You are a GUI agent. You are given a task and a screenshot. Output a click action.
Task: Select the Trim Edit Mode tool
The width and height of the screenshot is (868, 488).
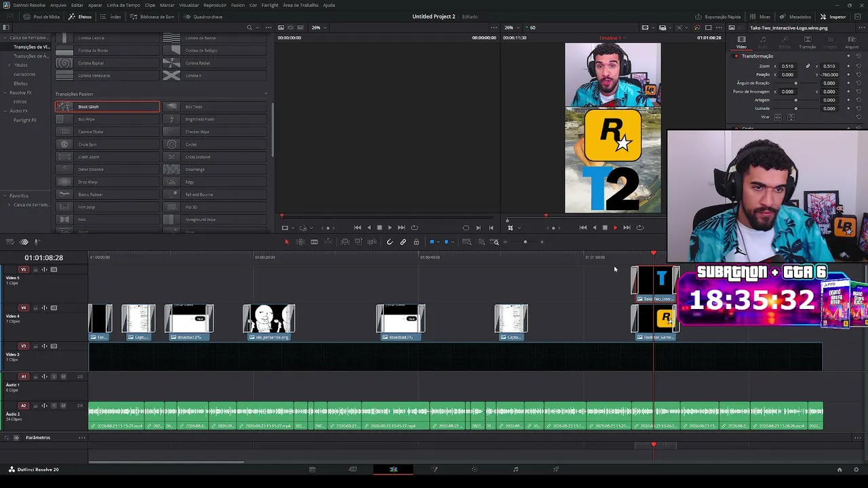[300, 242]
